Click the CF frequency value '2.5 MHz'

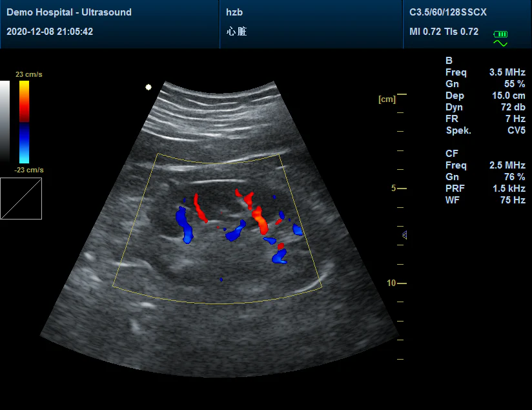click(507, 165)
